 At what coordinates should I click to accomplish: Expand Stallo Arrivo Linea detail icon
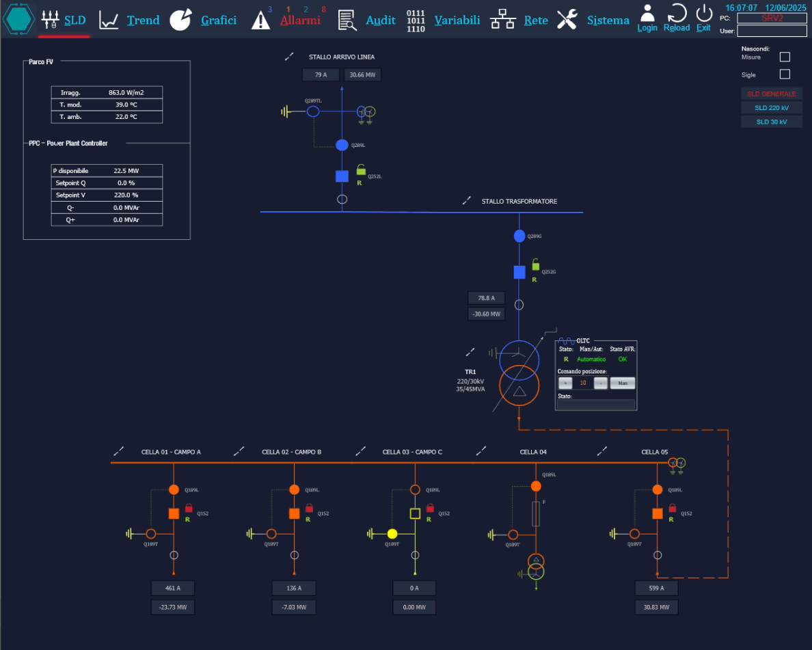(x=290, y=57)
